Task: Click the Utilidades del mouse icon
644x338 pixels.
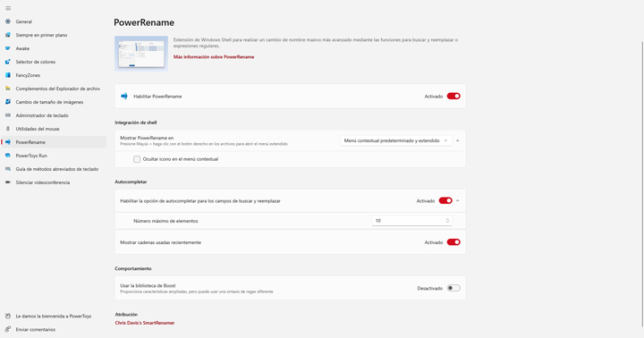Action: [8, 129]
